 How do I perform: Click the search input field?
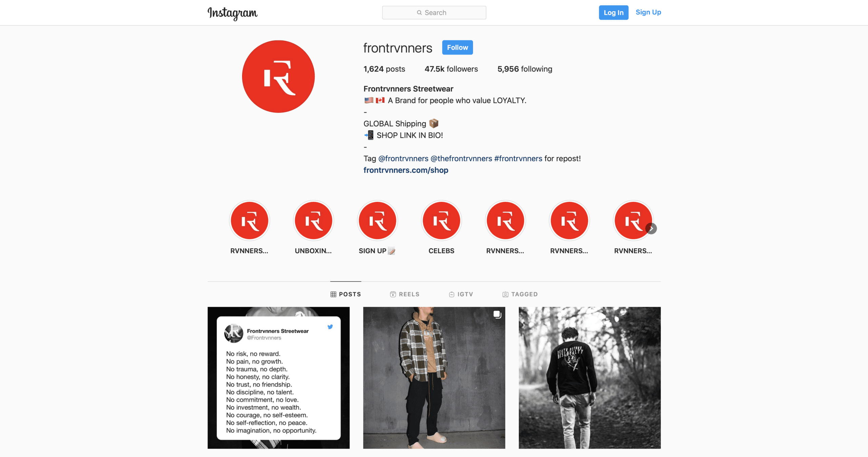(434, 12)
